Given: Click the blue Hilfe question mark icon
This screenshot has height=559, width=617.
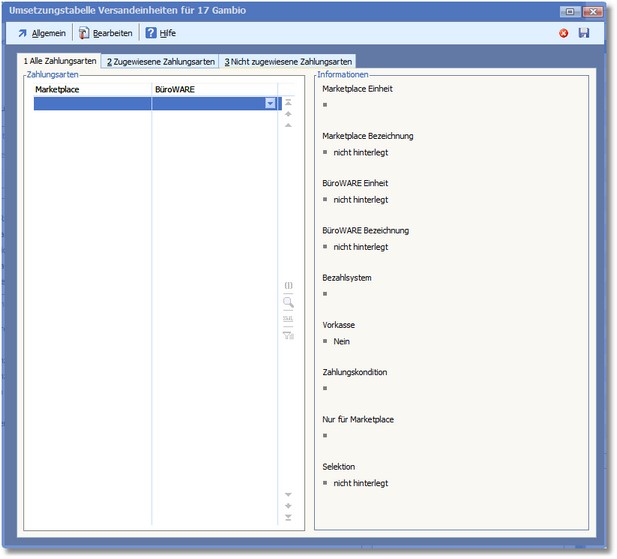Looking at the screenshot, I should tap(151, 33).
